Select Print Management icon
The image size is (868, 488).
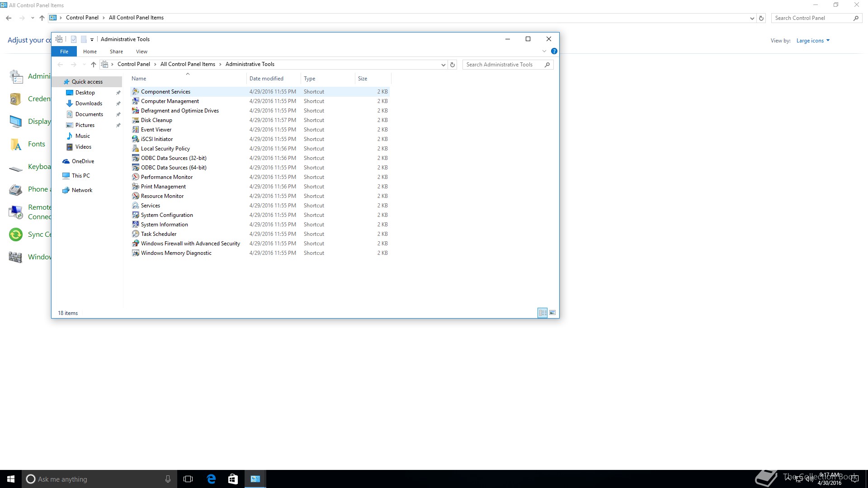(135, 186)
